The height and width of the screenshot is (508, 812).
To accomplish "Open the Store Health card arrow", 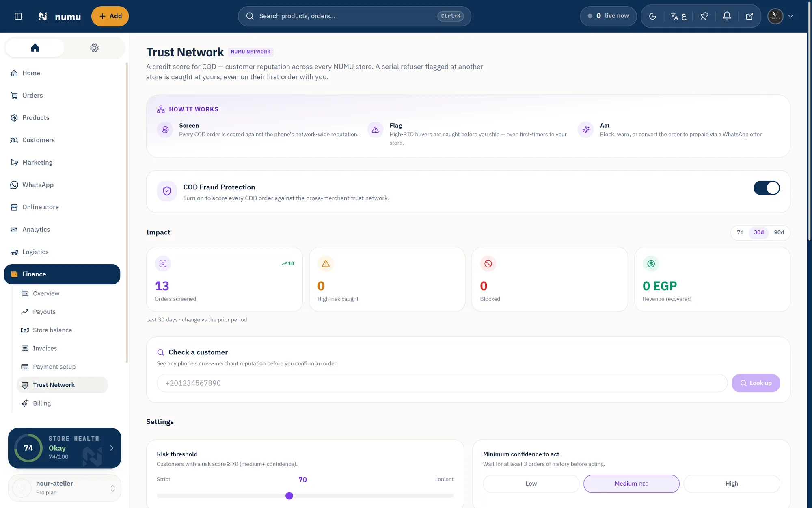I will 112,448.
